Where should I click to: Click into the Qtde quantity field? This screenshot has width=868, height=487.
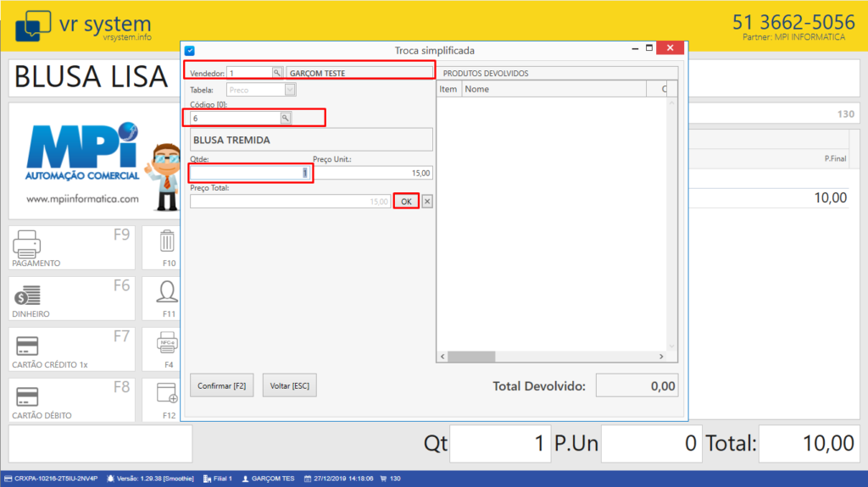pos(250,173)
